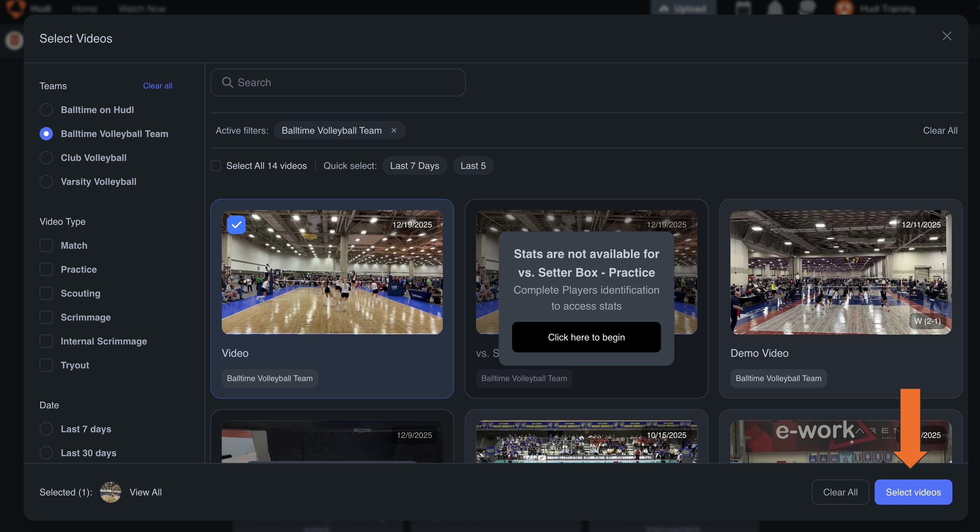Choose the Last 30 days date radio
The height and width of the screenshot is (532, 980).
pos(46,453)
